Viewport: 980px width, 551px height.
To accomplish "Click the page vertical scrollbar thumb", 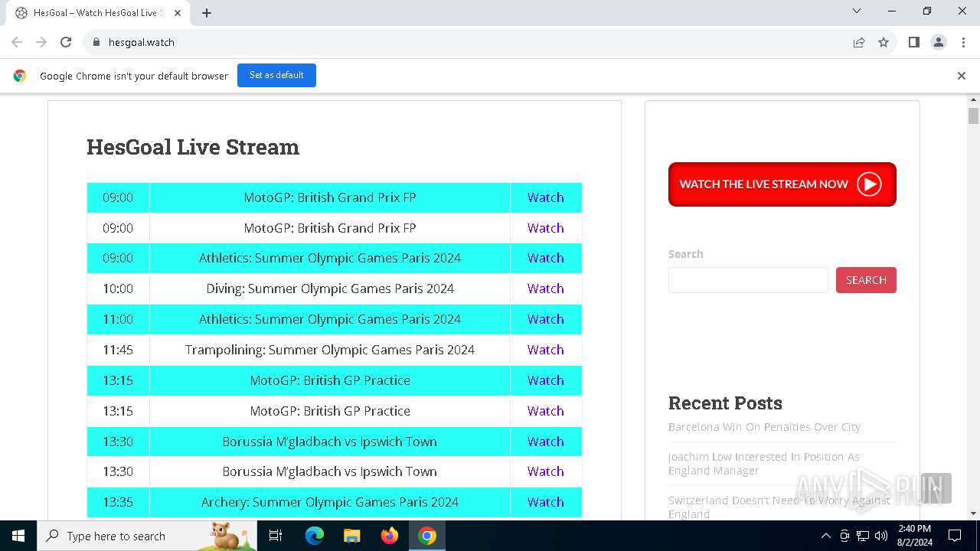I will click(973, 116).
